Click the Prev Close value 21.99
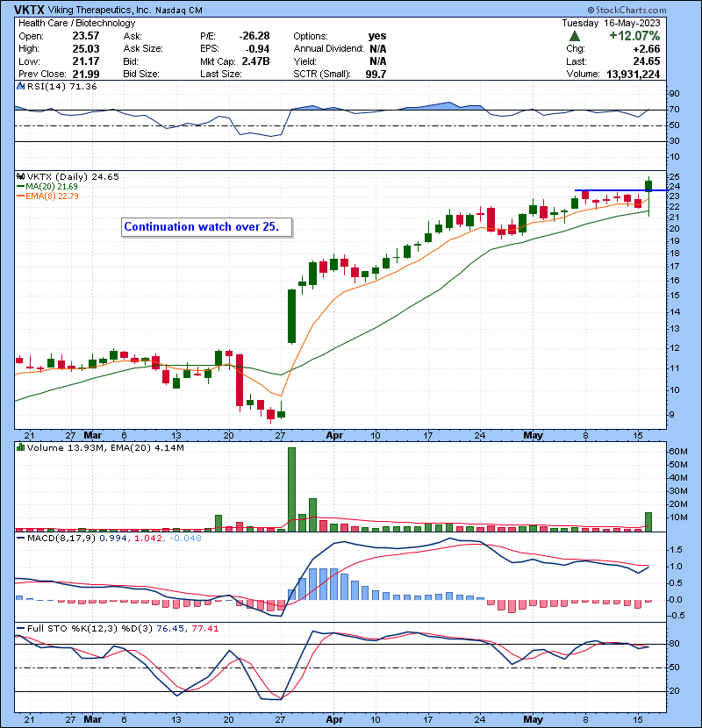Viewport: 702px width, 728px height. point(86,74)
